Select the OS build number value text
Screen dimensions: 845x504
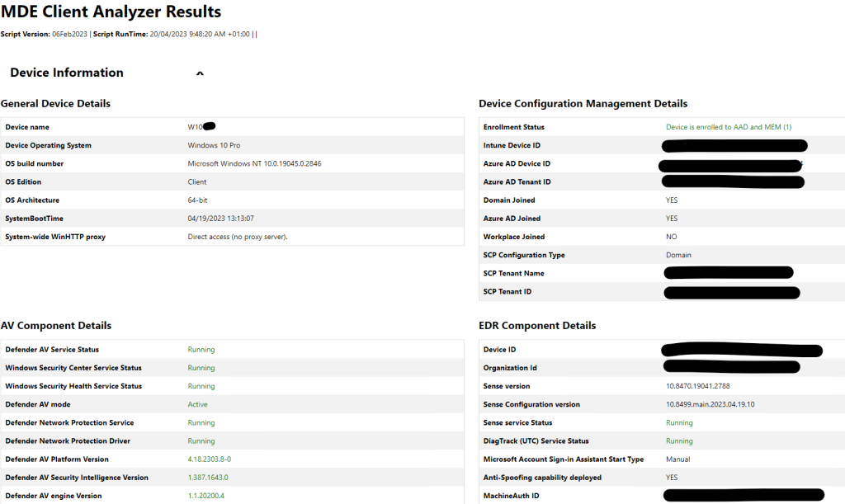(254, 163)
